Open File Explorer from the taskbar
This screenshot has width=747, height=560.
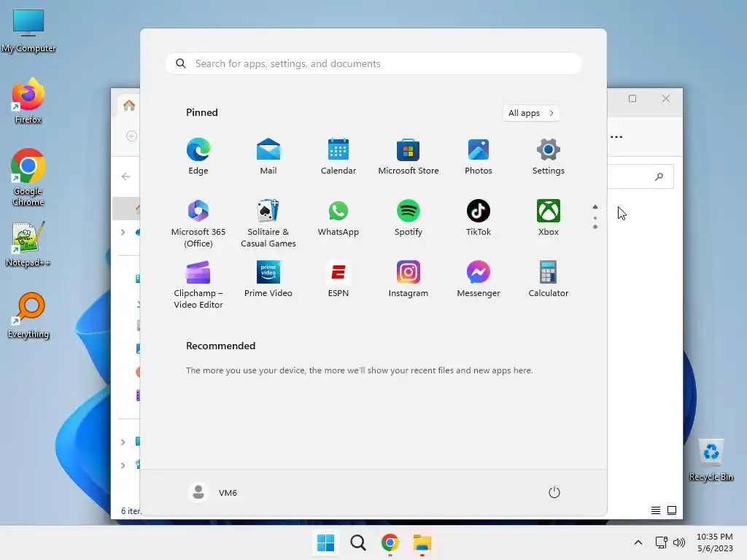point(422,542)
